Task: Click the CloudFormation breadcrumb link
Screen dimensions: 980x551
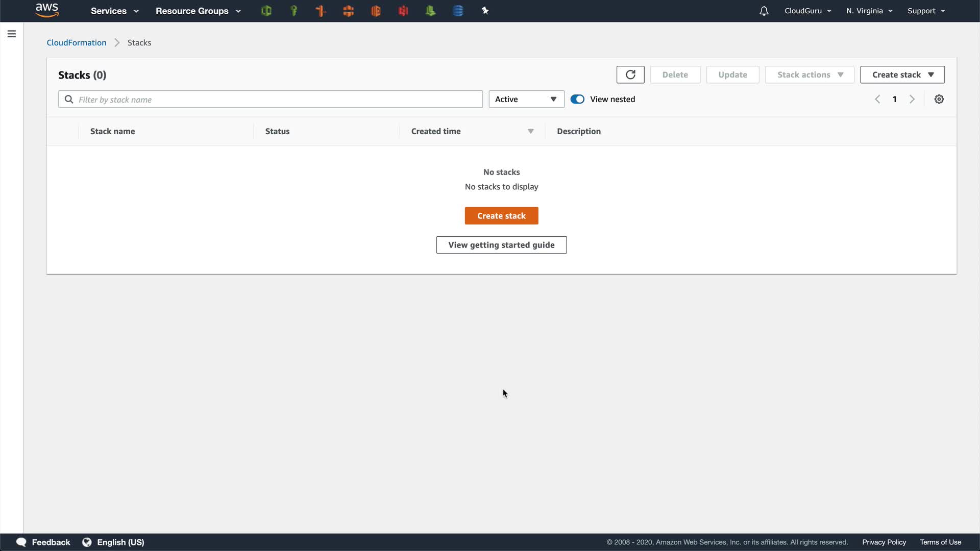Action: click(x=77, y=43)
